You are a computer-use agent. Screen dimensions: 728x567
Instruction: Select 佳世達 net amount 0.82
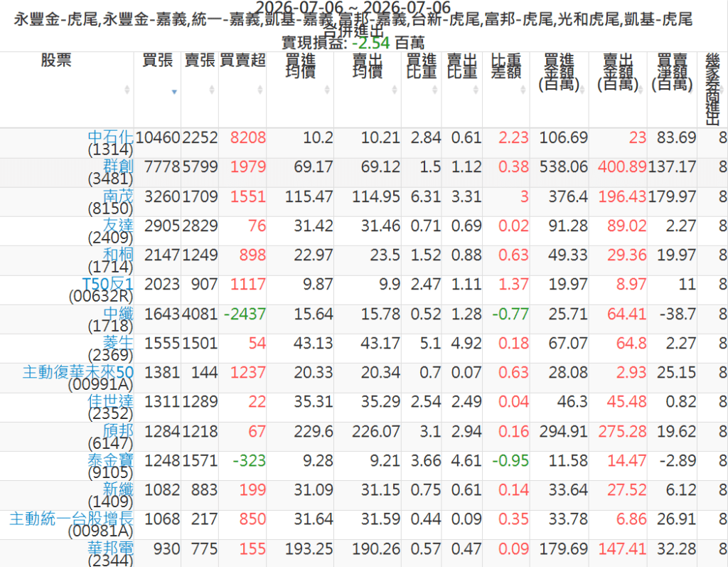pyautogui.click(x=680, y=402)
